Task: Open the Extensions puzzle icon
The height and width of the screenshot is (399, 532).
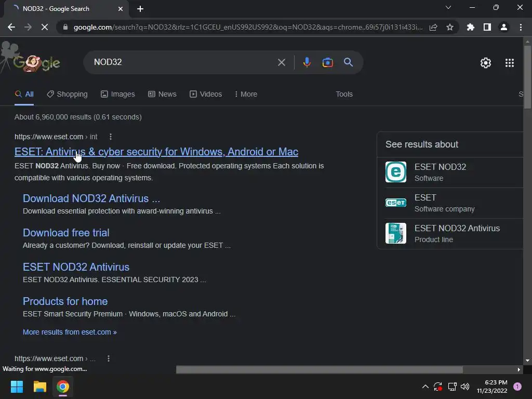Action: (x=471, y=27)
